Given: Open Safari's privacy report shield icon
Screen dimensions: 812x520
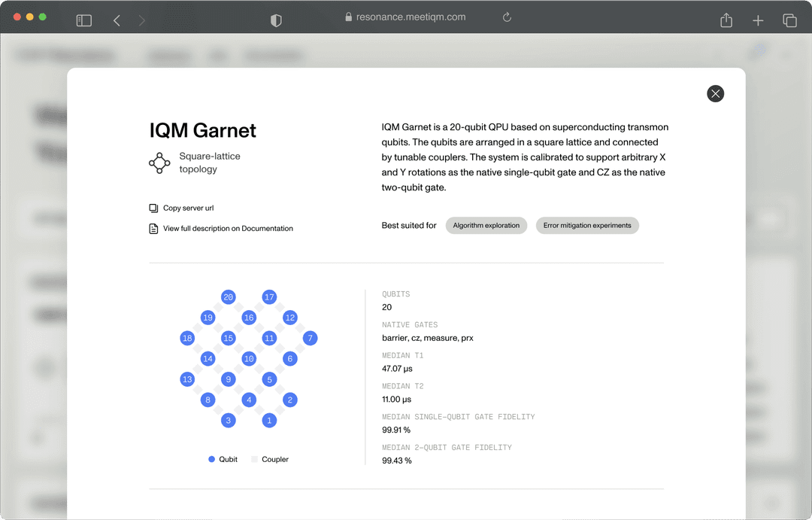Looking at the screenshot, I should point(276,20).
